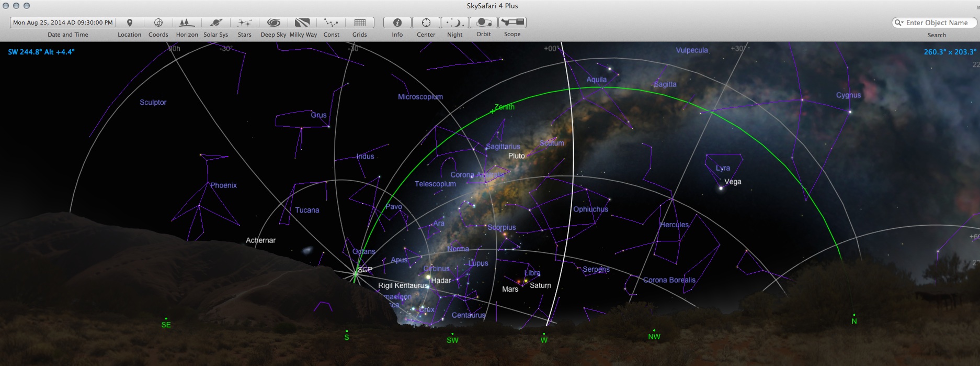Click the Corona Borealis constellation label

[x=669, y=280]
